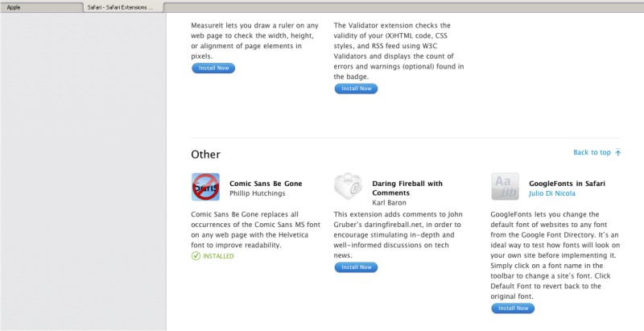Install the MeasureIt extension now
The height and width of the screenshot is (331, 644).
(213, 68)
